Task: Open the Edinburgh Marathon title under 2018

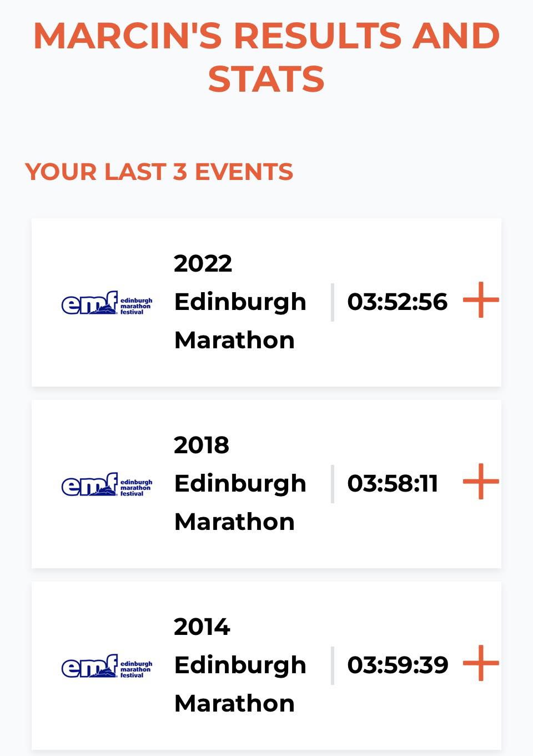Action: [240, 502]
